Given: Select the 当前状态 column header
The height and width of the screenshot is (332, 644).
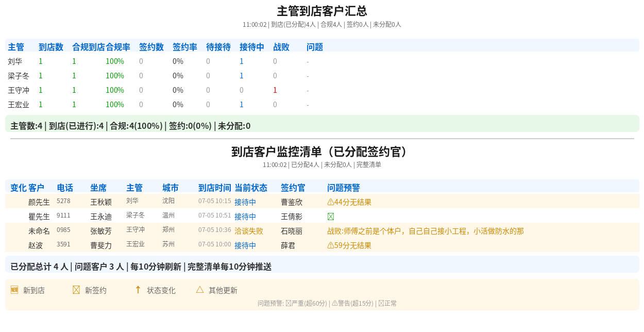Looking at the screenshot, I should [251, 188].
